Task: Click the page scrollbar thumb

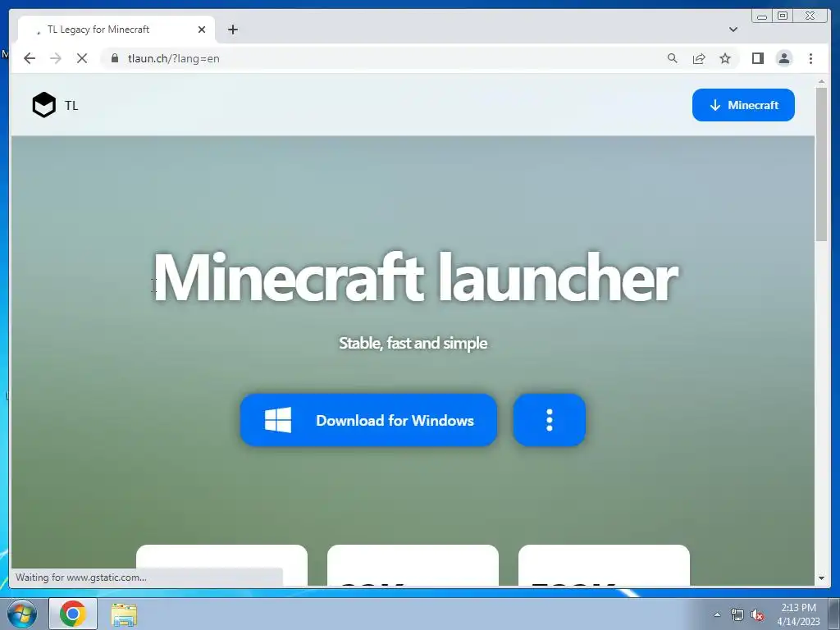Action: (x=821, y=163)
